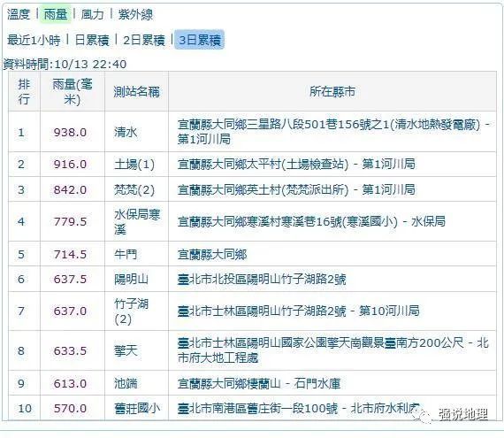This screenshot has width=504, height=438.
Task: Click the 所在縣市 column header
Action: click(x=332, y=92)
